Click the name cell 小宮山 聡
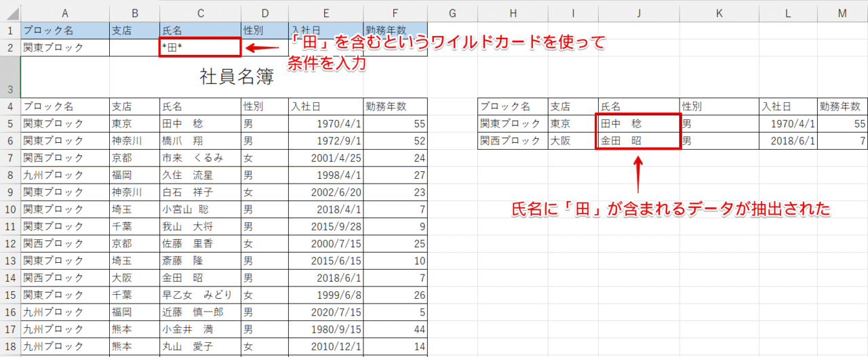 (200, 209)
